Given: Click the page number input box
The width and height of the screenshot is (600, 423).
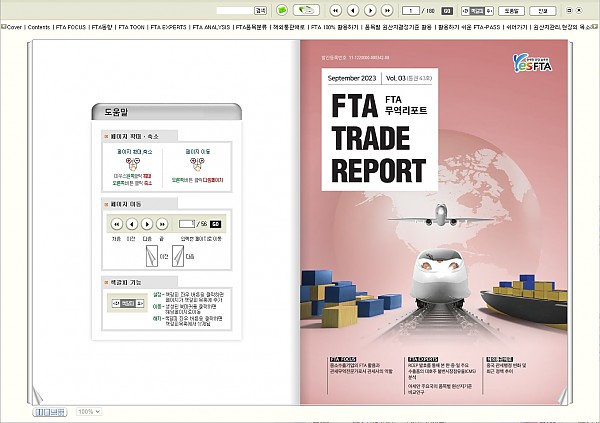Looking at the screenshot, I should pos(411,11).
